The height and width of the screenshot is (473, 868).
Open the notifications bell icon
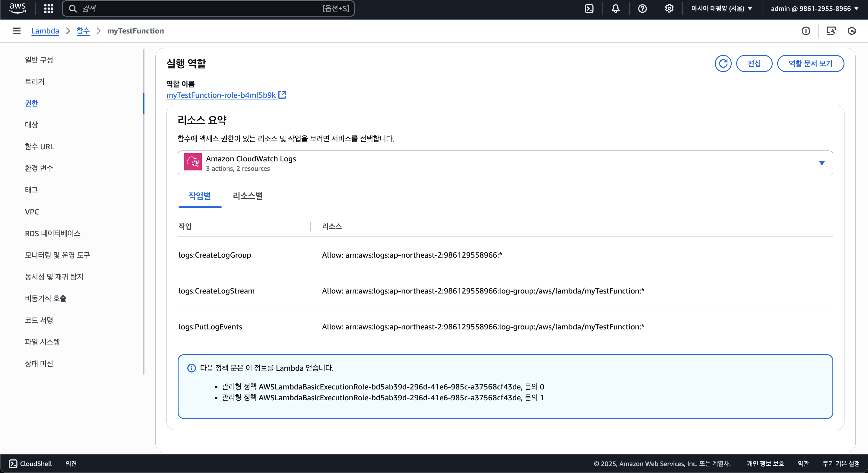[616, 8]
